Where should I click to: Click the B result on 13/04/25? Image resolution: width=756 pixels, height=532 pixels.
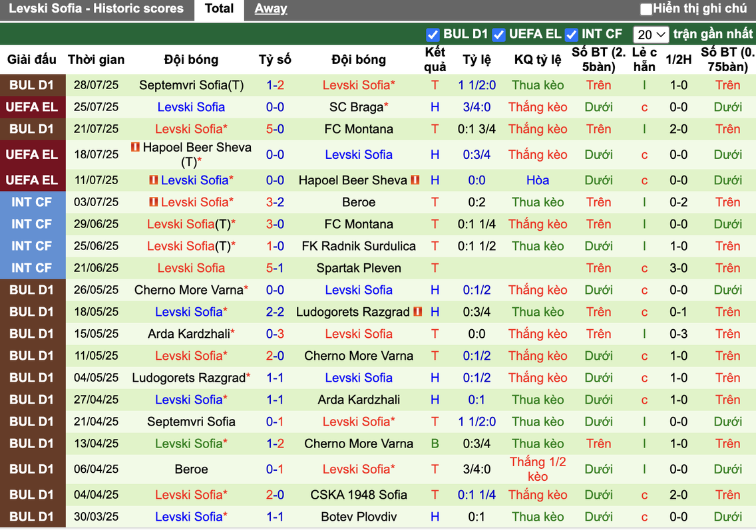435,444
